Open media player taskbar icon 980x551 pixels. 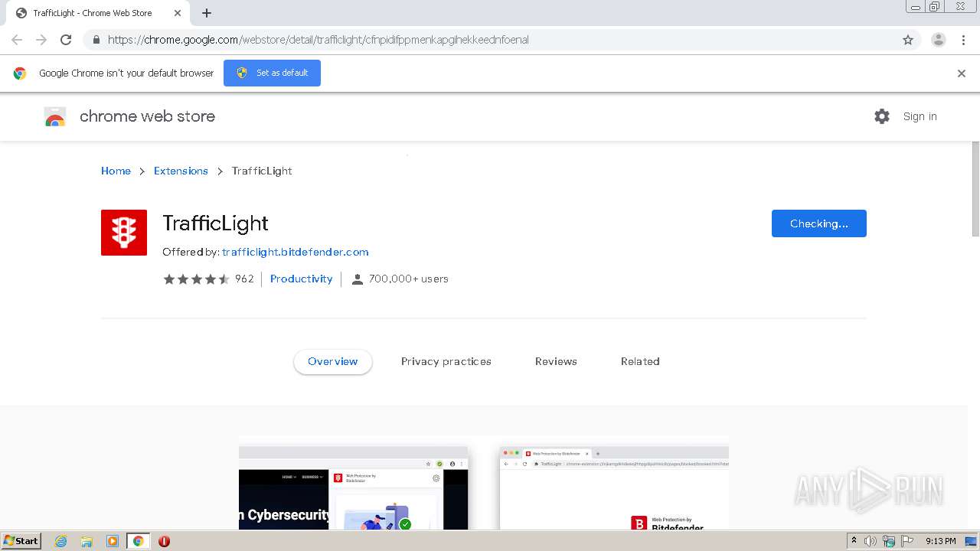click(x=113, y=541)
